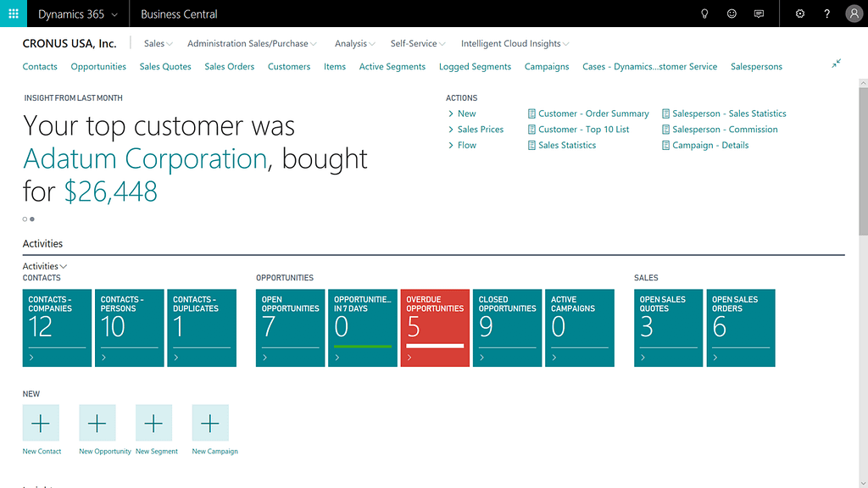Click the help question mark icon
This screenshot has height=488, width=868.
827,14
